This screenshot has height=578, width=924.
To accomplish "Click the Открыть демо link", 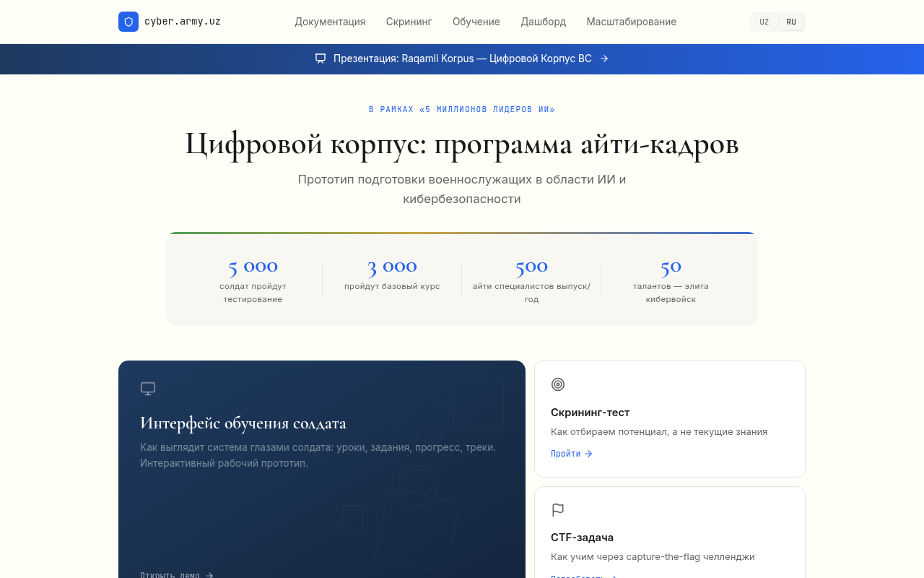I will point(170,575).
